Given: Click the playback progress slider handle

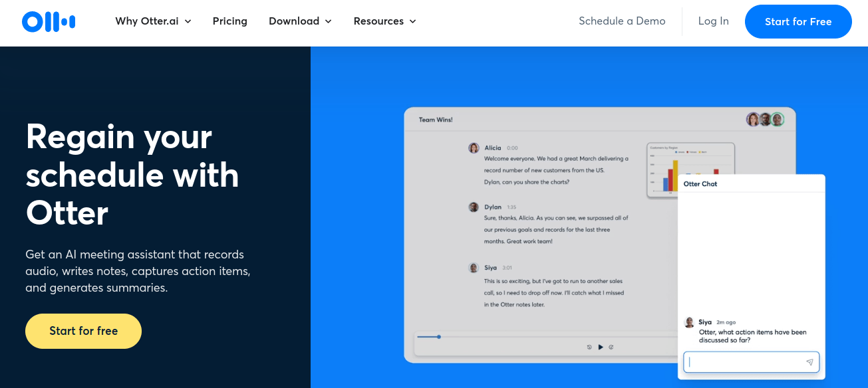Looking at the screenshot, I should (439, 337).
